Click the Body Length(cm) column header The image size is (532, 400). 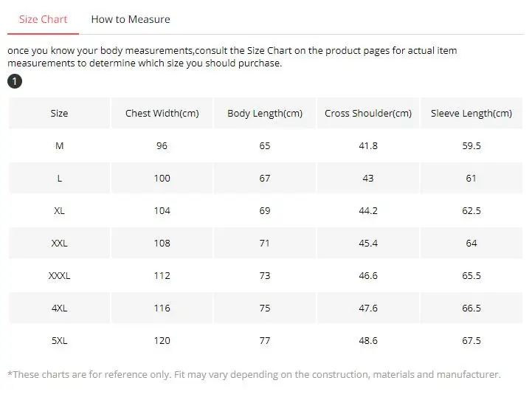pyautogui.click(x=265, y=113)
